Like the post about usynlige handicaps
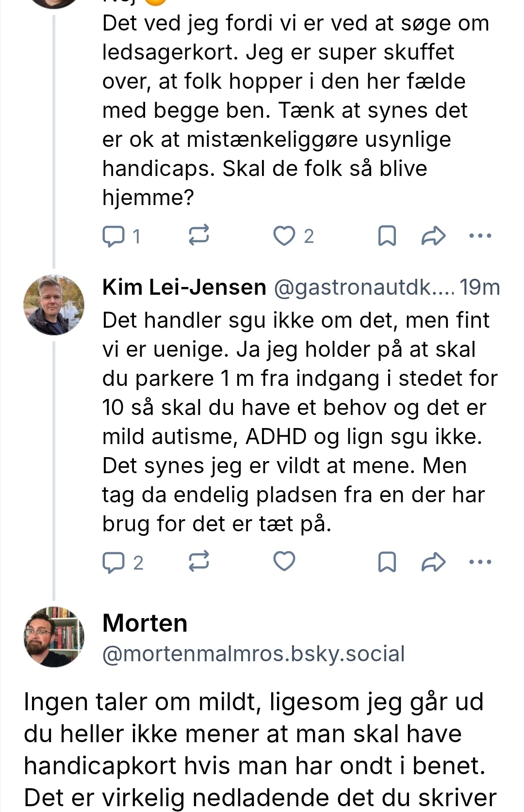This screenshot has width=524, height=812. pos(284,236)
